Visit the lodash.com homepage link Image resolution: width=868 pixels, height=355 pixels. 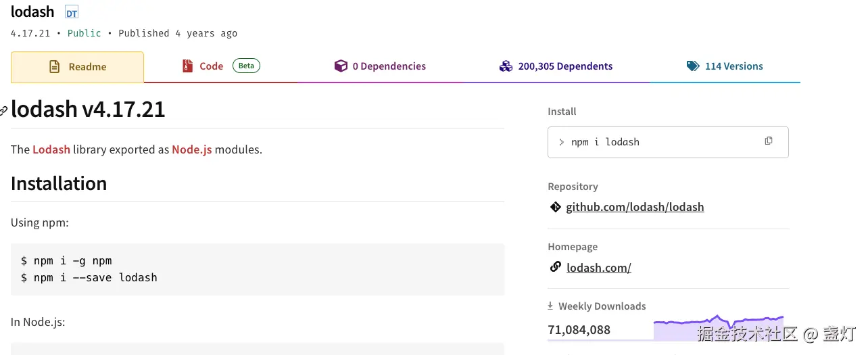tap(599, 268)
